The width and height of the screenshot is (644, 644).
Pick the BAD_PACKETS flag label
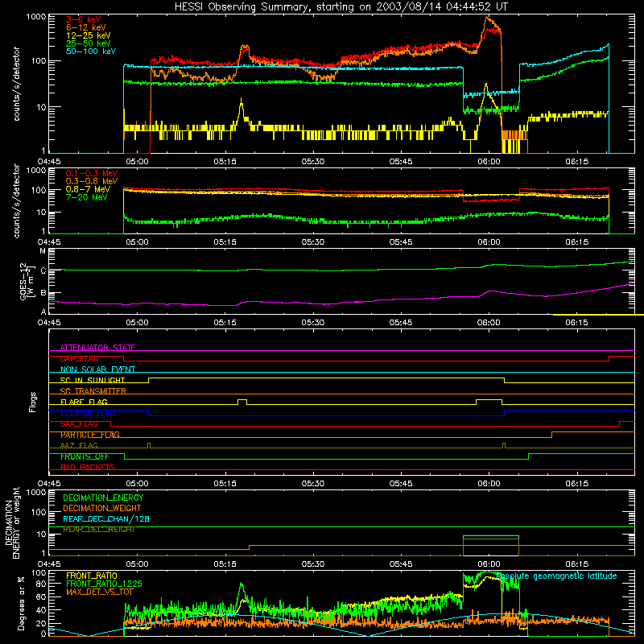pos(88,467)
